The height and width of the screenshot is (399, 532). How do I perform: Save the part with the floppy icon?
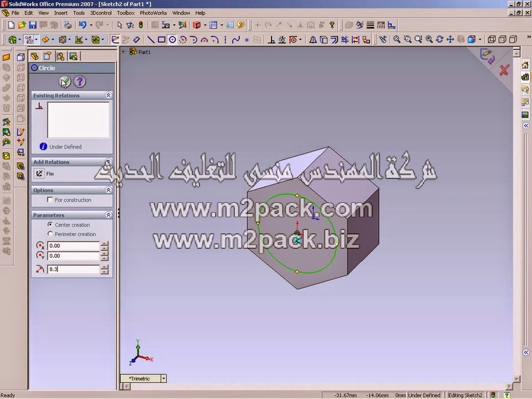tap(32, 25)
